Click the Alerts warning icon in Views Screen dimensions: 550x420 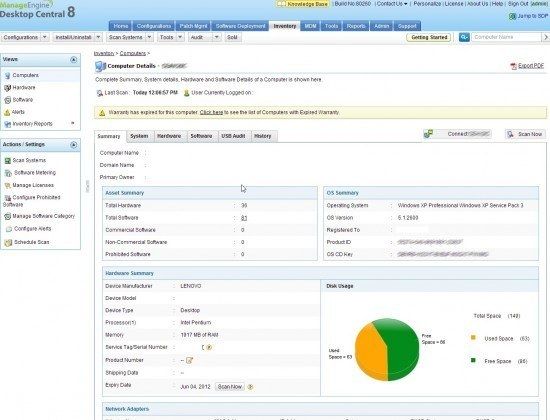click(7, 112)
